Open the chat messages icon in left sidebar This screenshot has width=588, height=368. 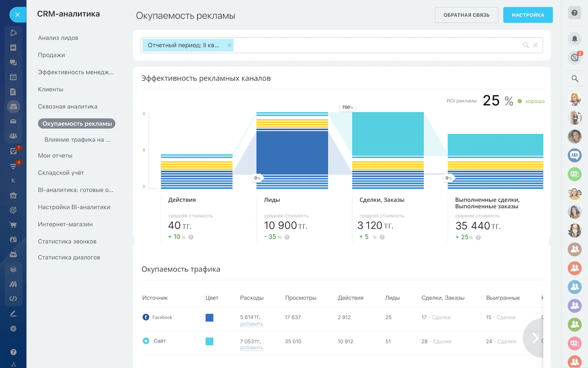pos(13,62)
